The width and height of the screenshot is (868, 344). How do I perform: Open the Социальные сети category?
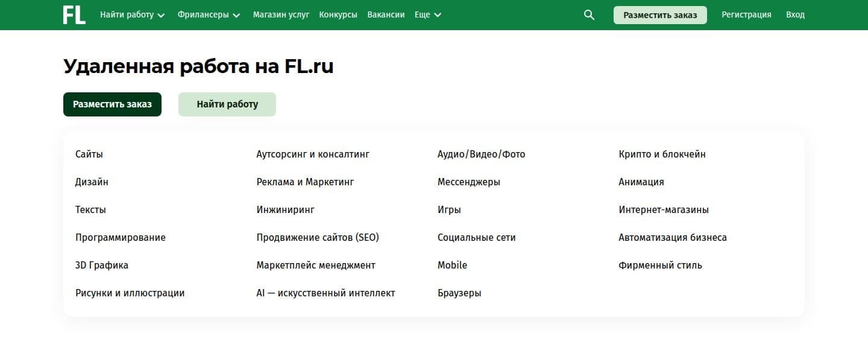click(477, 238)
